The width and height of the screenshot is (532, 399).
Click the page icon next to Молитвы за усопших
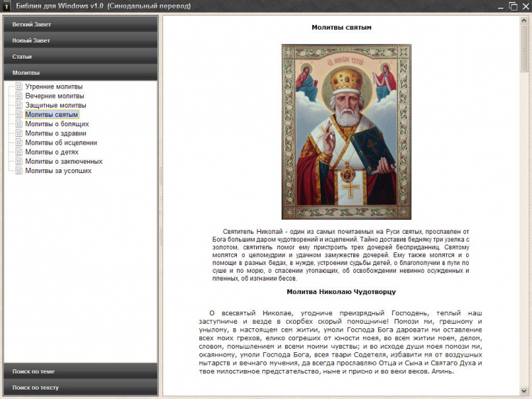click(x=19, y=171)
